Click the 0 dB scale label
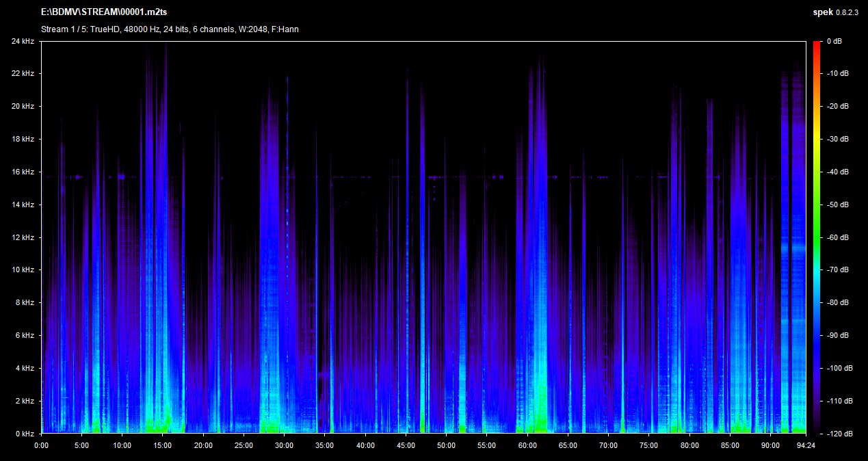Screen dimensions: 868x461 [x=834, y=41]
